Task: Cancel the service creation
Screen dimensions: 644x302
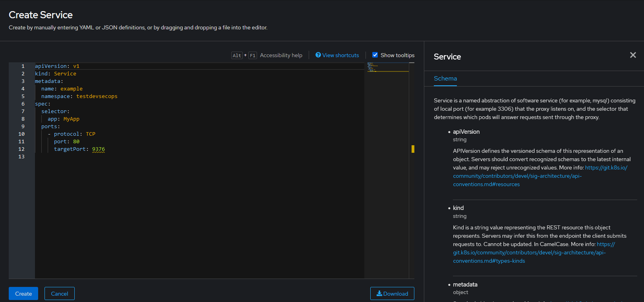Action: tap(60, 294)
